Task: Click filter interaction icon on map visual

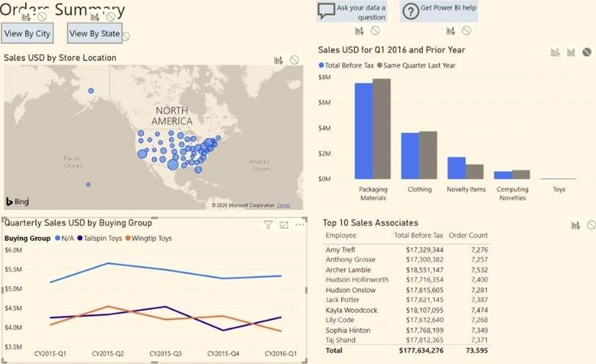Action: coord(279,60)
